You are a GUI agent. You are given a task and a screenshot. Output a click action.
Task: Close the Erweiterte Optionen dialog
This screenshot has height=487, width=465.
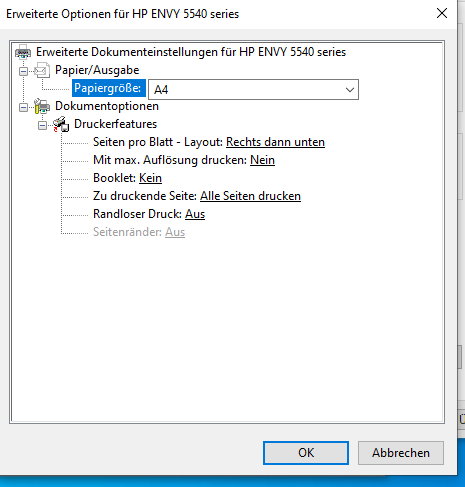tap(442, 13)
